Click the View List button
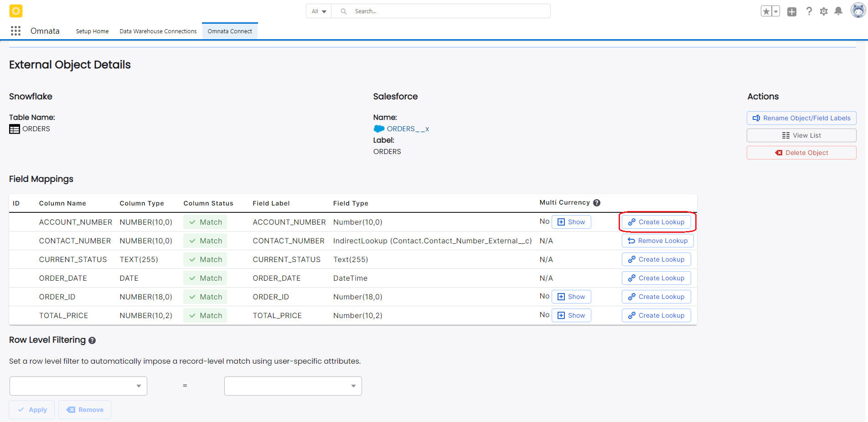 point(801,135)
